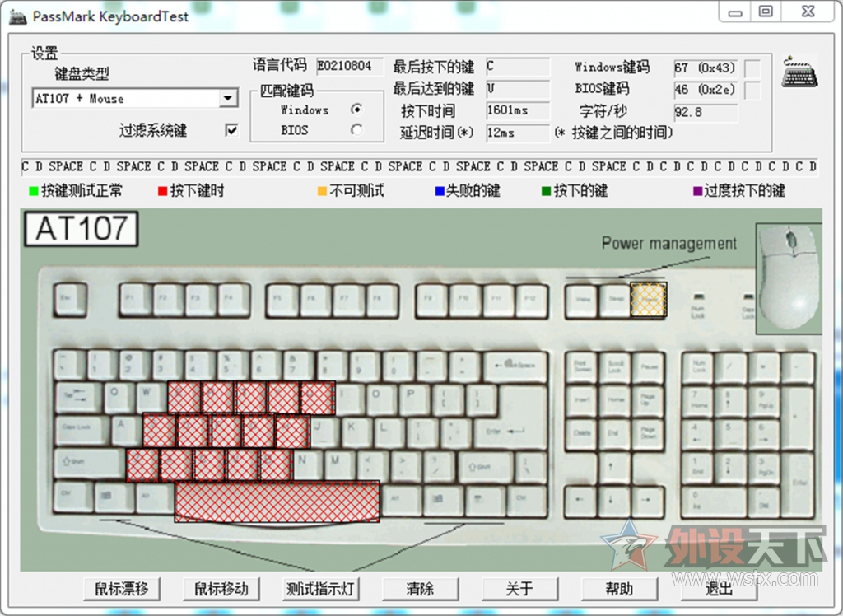The height and width of the screenshot is (616, 843).
Task: Click the 延迟时间 field showing 12ms
Action: (518, 133)
